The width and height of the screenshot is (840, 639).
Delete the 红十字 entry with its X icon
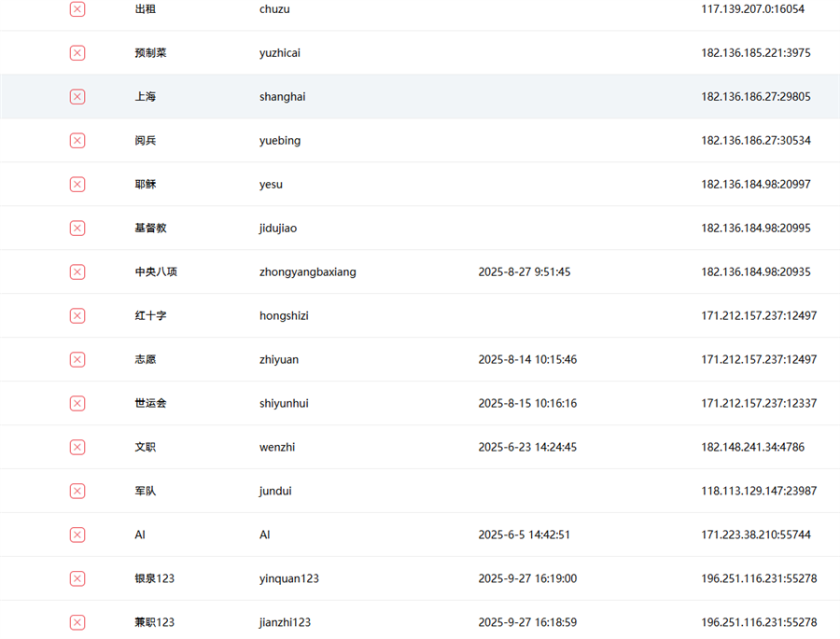[x=77, y=316]
